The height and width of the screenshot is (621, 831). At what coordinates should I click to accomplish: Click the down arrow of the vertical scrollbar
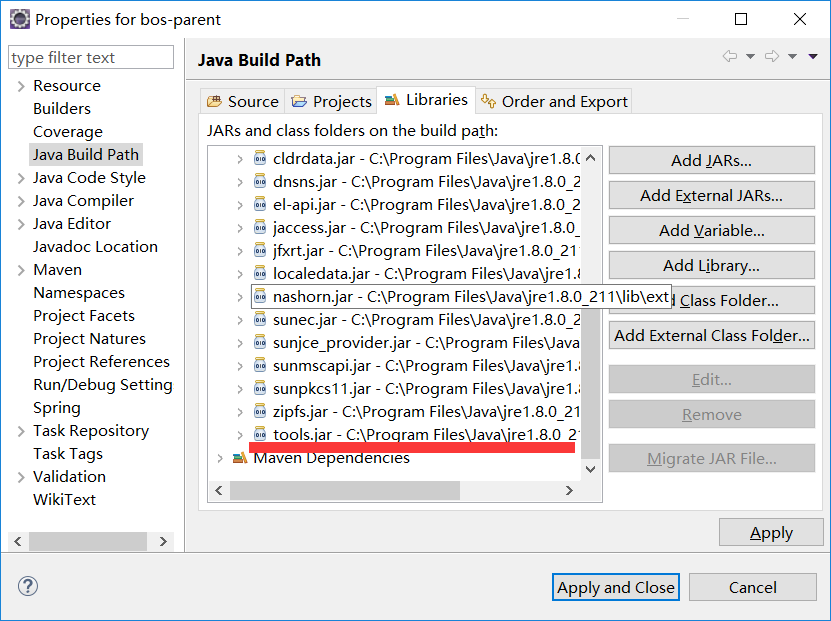(589, 468)
